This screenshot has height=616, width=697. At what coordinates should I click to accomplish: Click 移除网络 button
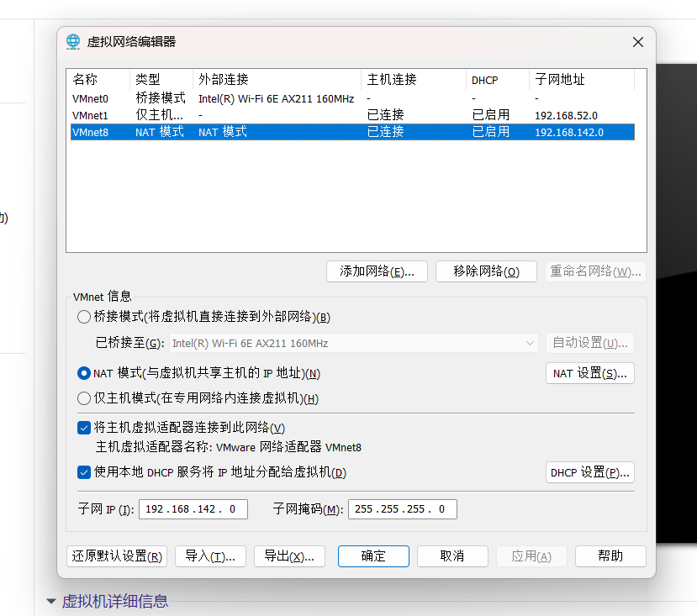tap(486, 271)
